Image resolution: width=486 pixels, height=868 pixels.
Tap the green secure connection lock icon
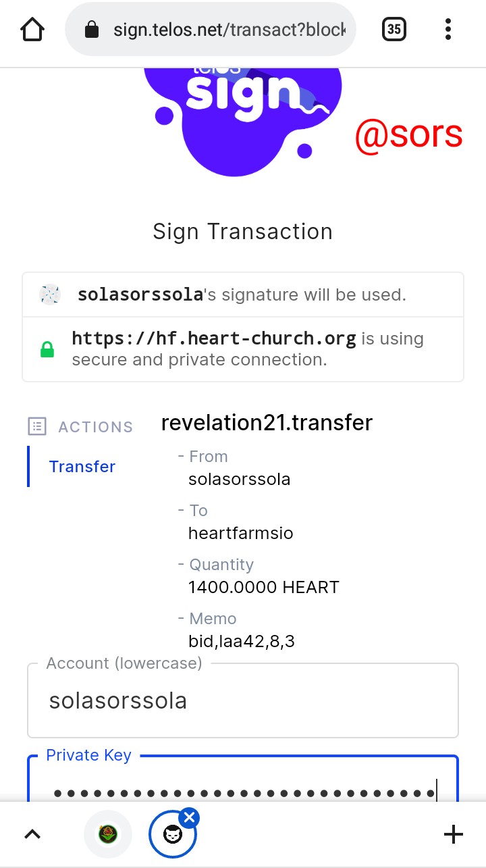[x=47, y=349]
